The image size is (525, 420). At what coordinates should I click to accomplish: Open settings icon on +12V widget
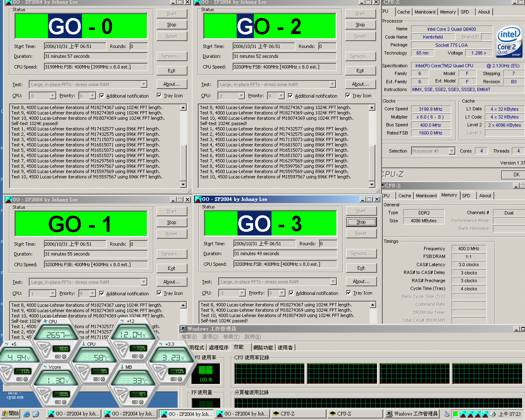[135, 356]
